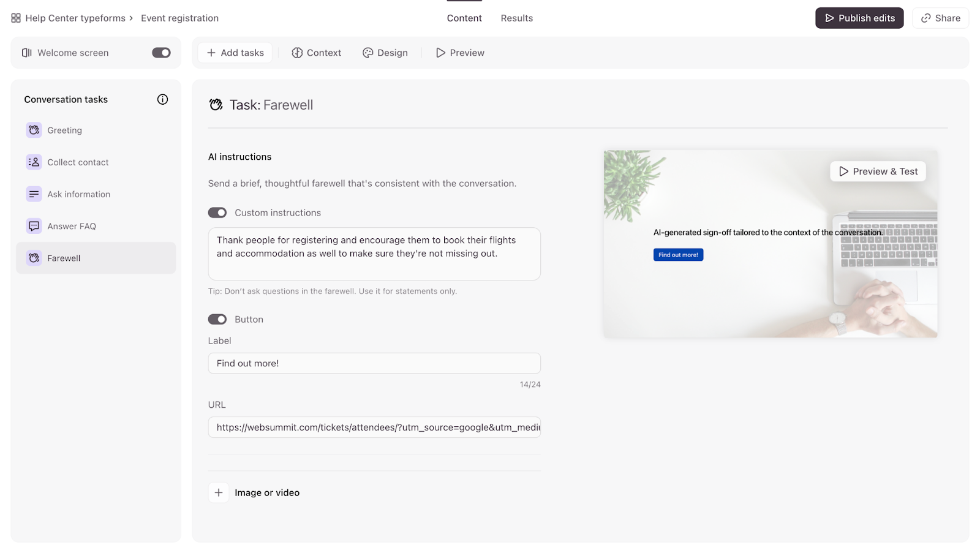Image resolution: width=980 pixels, height=553 pixels.
Task: Open the Answer FAQ task icon
Action: point(34,226)
